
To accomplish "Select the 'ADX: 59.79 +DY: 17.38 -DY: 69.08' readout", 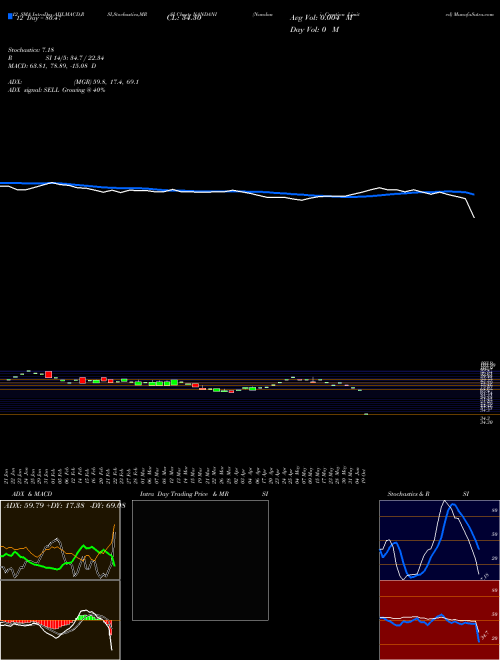I will pyautogui.click(x=64, y=505).
